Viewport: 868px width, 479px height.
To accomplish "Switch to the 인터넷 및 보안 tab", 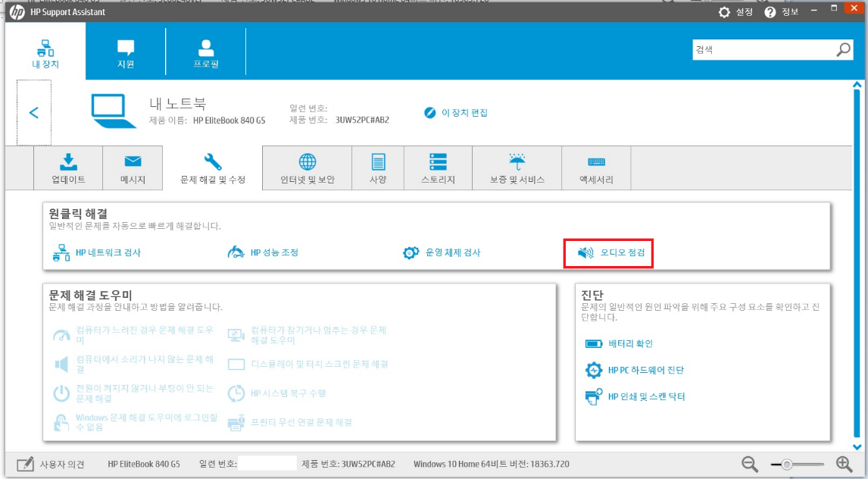I will pos(308,168).
